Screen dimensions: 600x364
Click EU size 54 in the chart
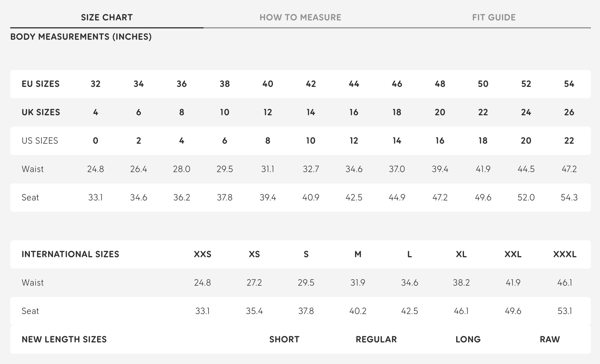click(569, 84)
